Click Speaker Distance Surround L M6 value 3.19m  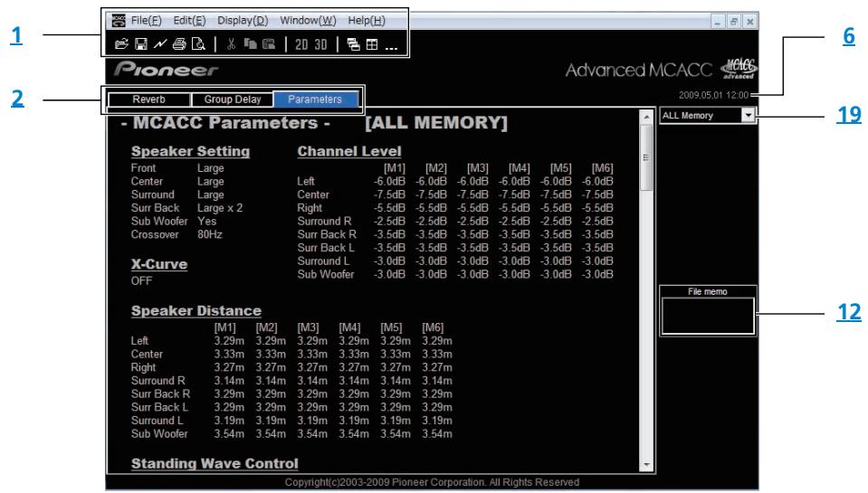437,421
